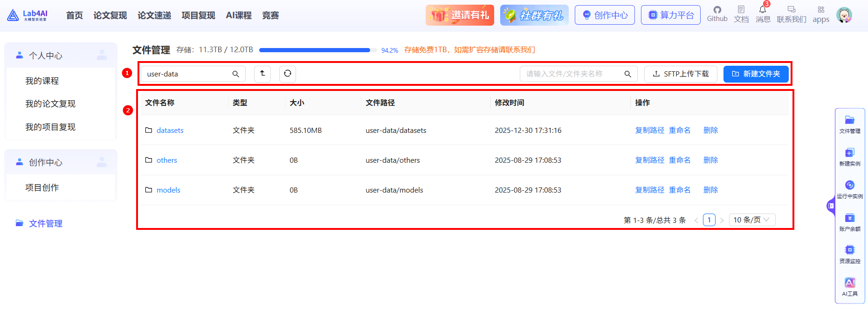868x311 pixels.
Task: Click the 新建文件夹 button
Action: point(756,74)
